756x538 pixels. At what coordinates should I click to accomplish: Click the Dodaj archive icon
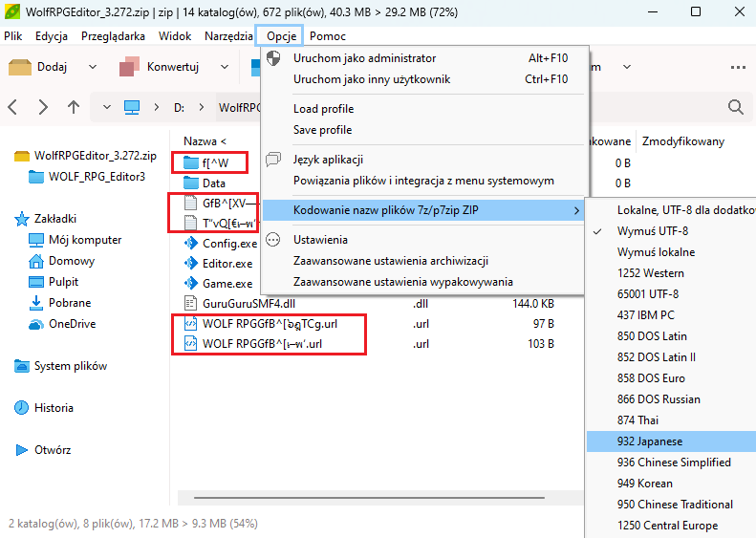(20, 67)
